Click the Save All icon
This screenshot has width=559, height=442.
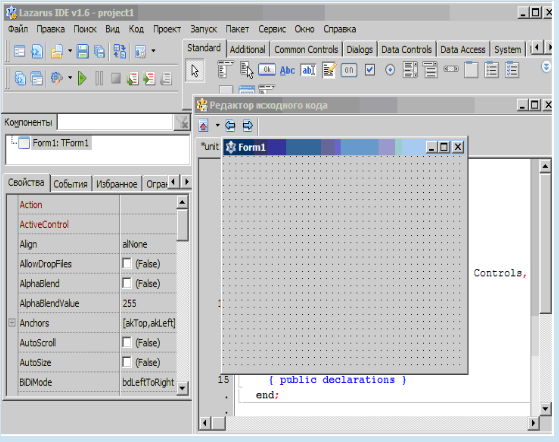point(99,51)
